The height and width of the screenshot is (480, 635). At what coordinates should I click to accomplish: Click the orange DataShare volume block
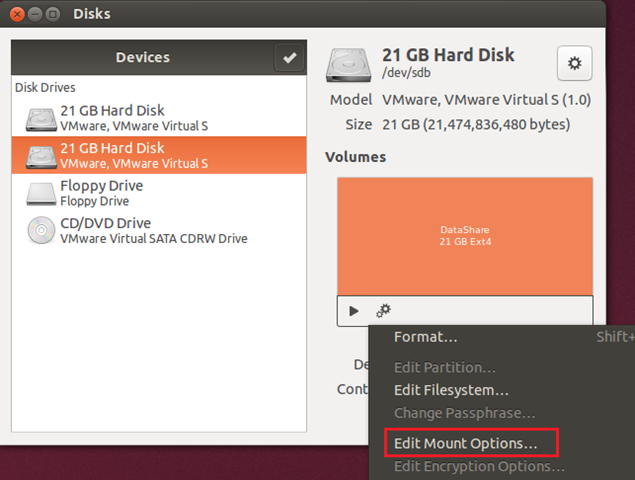tap(464, 236)
